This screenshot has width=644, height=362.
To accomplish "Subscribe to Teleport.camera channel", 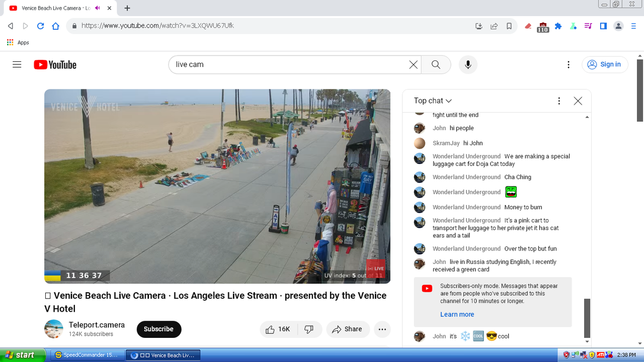I will pos(158,329).
